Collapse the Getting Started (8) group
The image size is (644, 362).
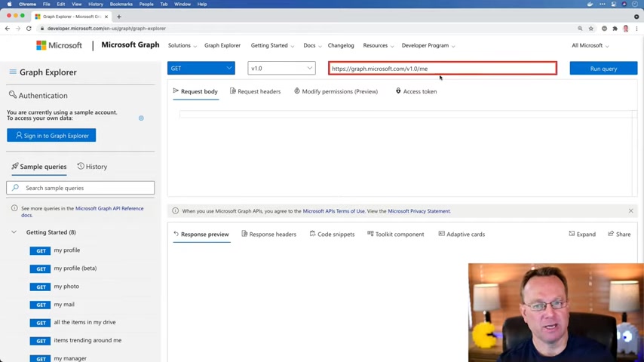(x=14, y=232)
